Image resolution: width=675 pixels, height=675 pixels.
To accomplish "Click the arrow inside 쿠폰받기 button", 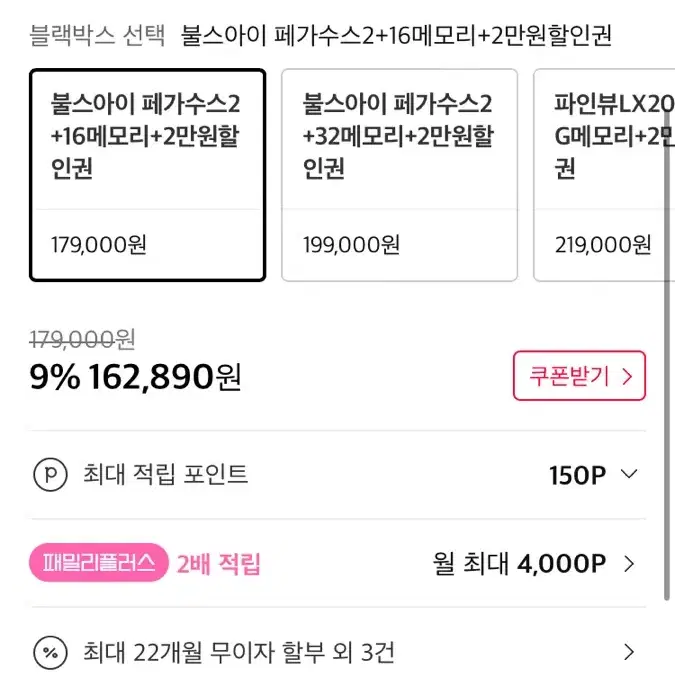I will (628, 377).
